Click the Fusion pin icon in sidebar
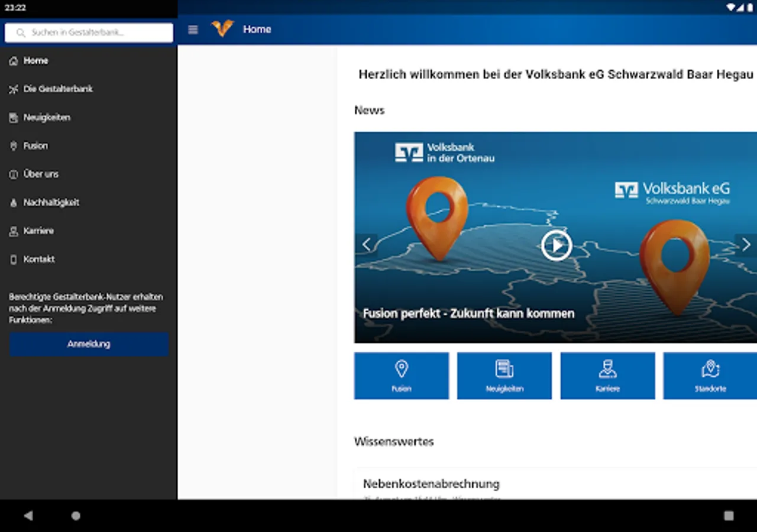 pyautogui.click(x=14, y=146)
